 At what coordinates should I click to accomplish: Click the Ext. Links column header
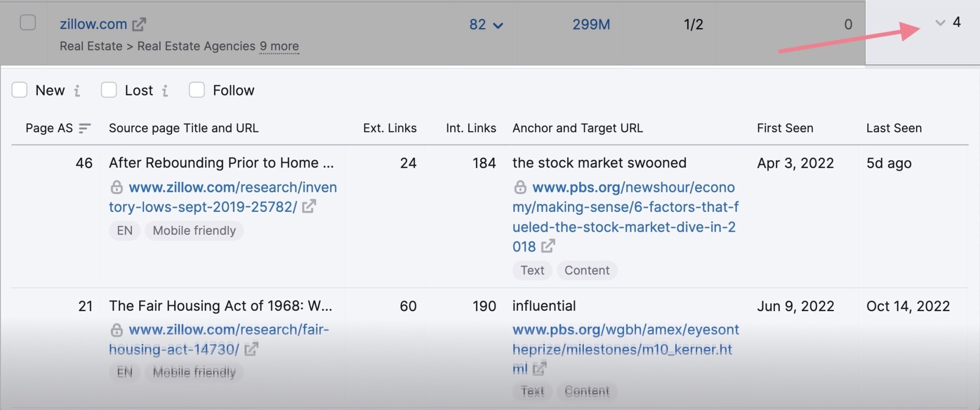point(390,128)
